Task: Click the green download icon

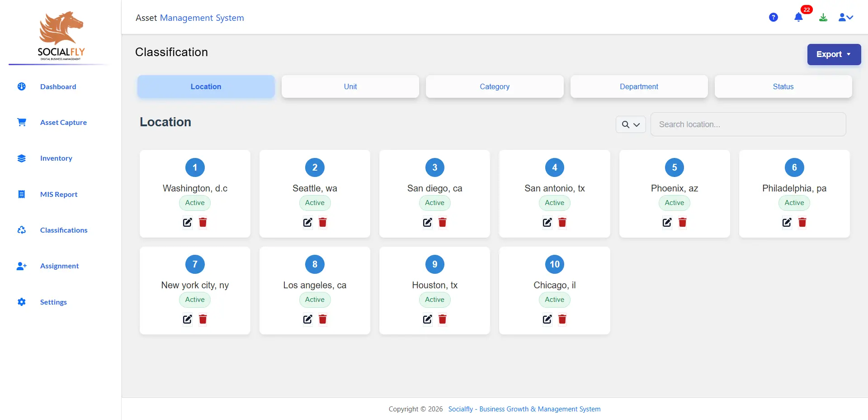Action: coord(823,18)
